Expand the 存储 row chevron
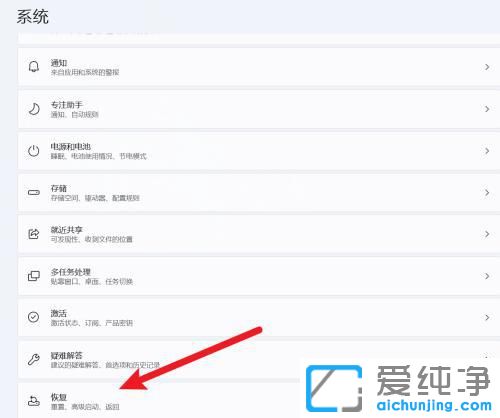Screen dimensions: 500x418 tap(487, 193)
